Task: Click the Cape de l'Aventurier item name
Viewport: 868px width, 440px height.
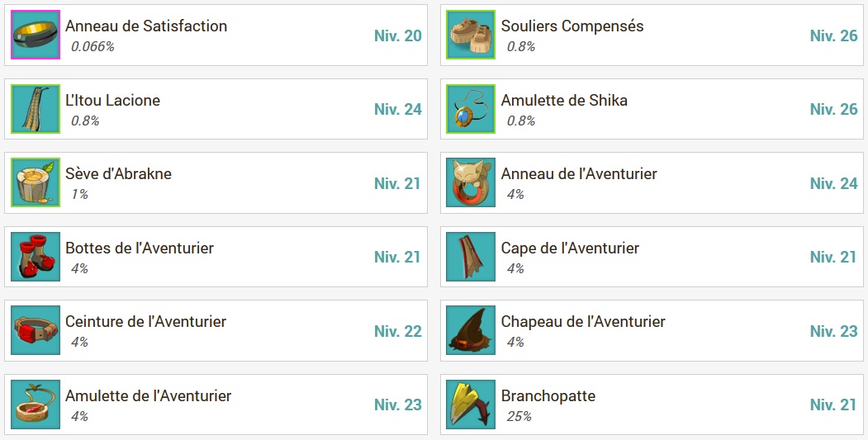Action: point(570,248)
